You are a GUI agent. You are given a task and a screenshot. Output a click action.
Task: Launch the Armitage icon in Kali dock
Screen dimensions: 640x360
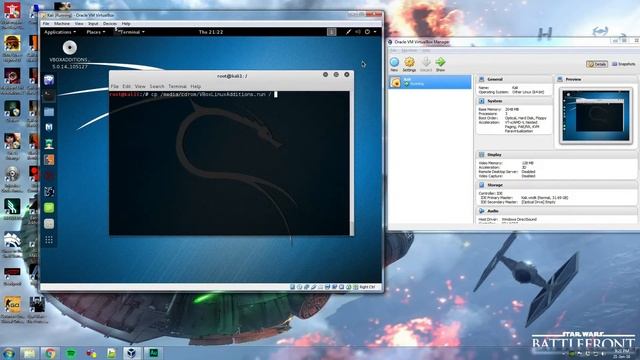[49, 143]
